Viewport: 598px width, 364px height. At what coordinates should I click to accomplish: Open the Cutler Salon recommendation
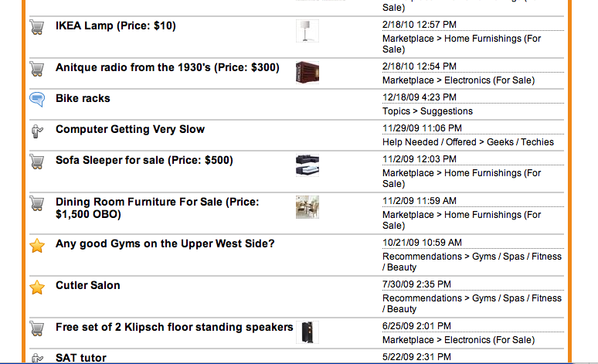pos(87,285)
